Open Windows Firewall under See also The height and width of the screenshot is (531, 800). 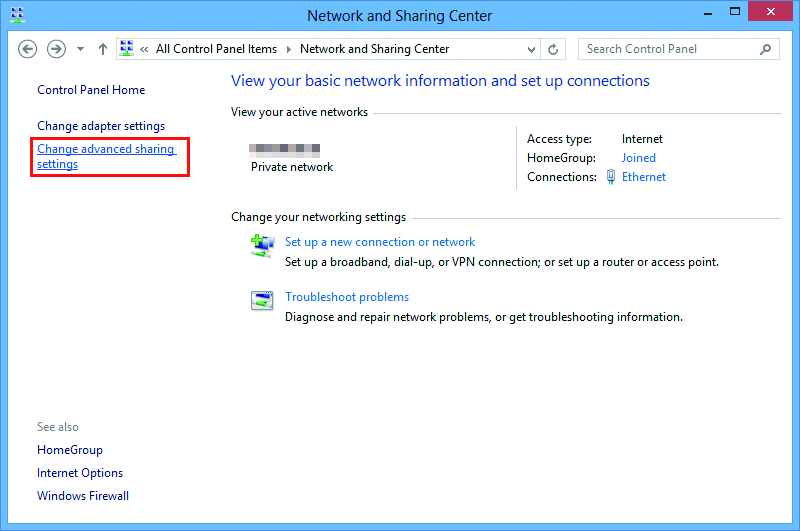[83, 496]
